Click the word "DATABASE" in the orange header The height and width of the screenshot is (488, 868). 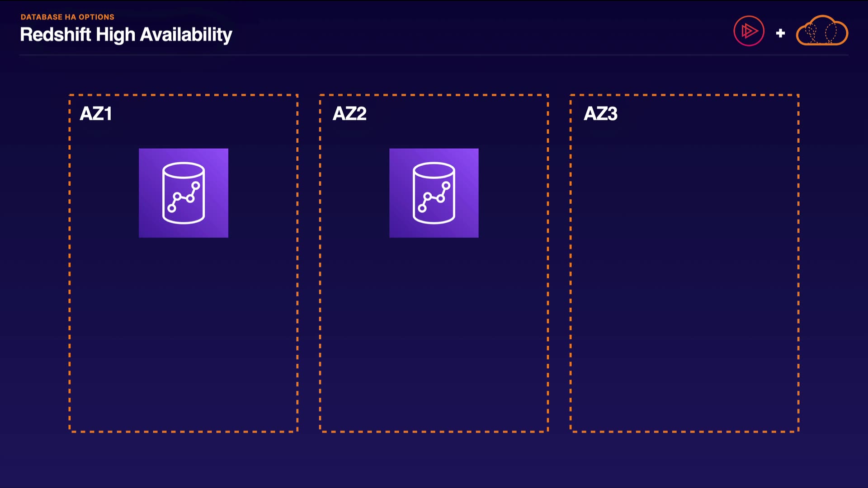(x=42, y=17)
